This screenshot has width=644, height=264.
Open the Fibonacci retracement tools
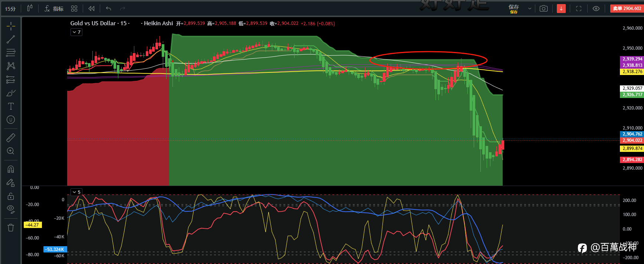tap(11, 52)
